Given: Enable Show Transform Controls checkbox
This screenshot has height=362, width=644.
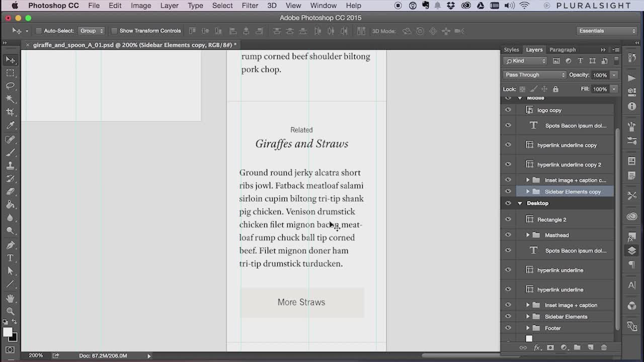Looking at the screenshot, I should click(x=114, y=31).
